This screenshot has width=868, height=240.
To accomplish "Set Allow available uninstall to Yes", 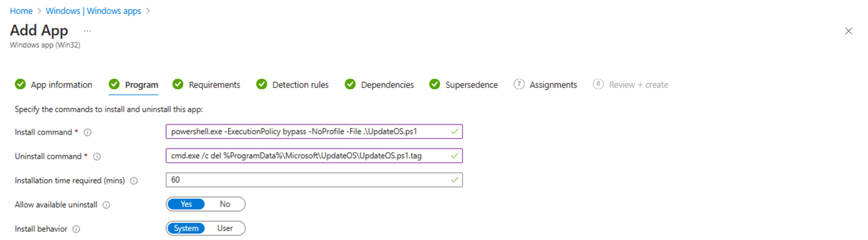I will 186,204.
